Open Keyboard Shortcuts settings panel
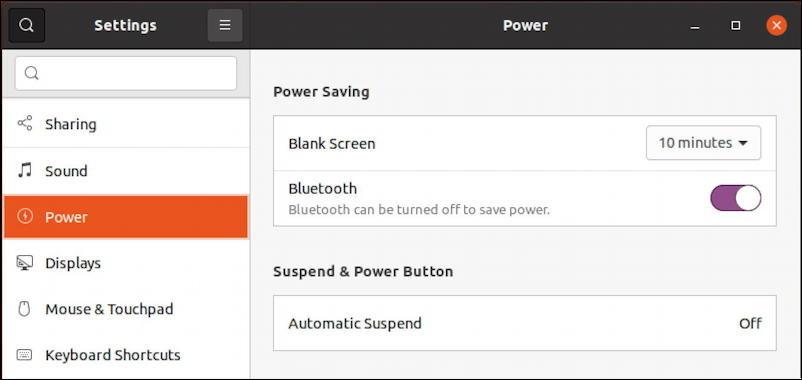The image size is (802, 380). tap(126, 355)
